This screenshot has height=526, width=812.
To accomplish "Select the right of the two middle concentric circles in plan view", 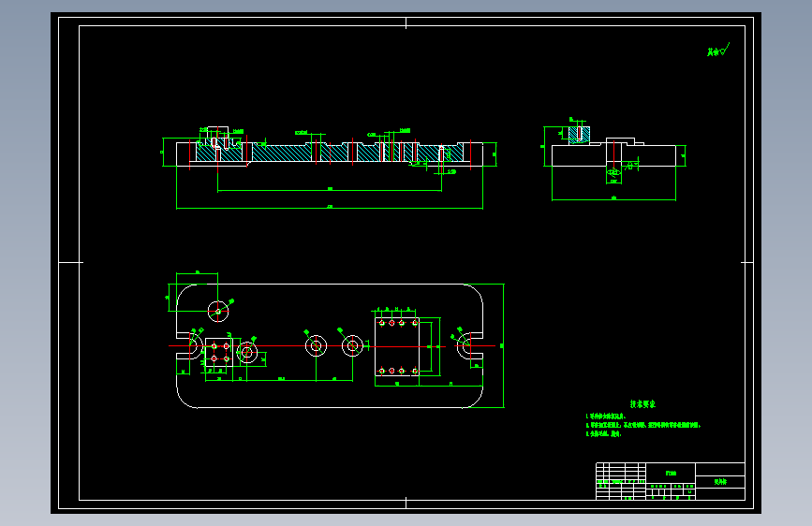I will (x=353, y=346).
